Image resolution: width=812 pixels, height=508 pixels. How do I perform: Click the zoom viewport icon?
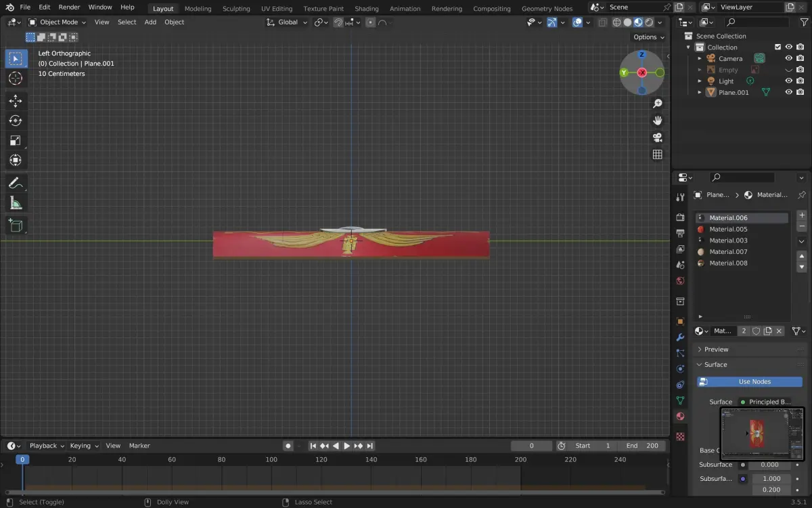click(657, 103)
